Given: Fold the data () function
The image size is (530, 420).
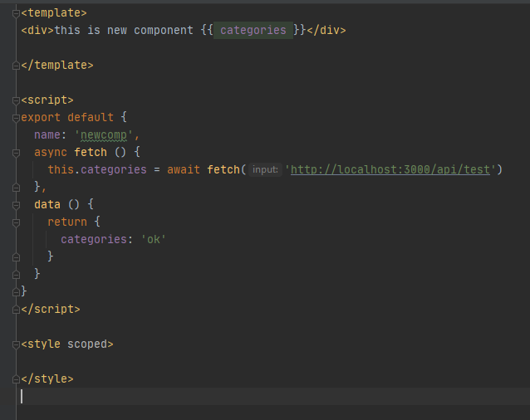Looking at the screenshot, I should [16, 205].
